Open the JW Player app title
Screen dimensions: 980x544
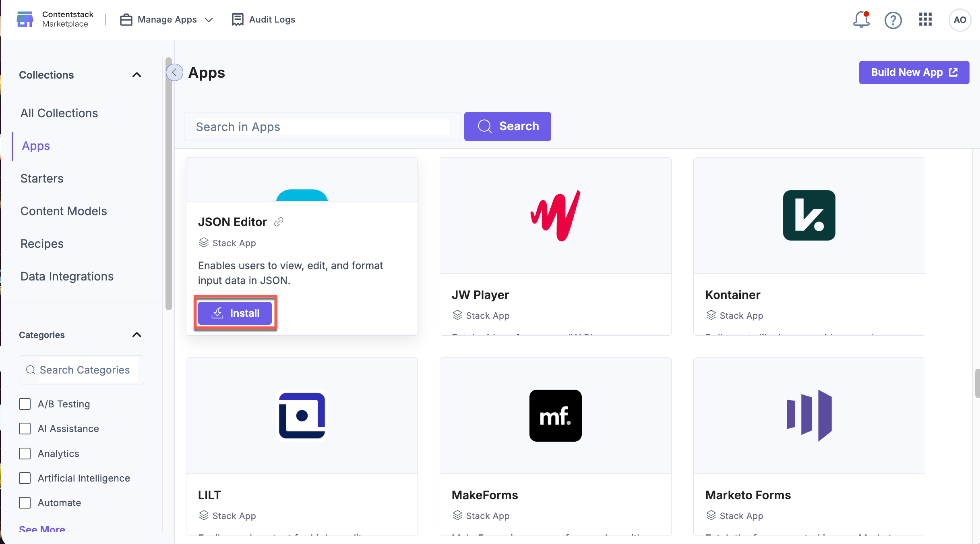(x=480, y=295)
